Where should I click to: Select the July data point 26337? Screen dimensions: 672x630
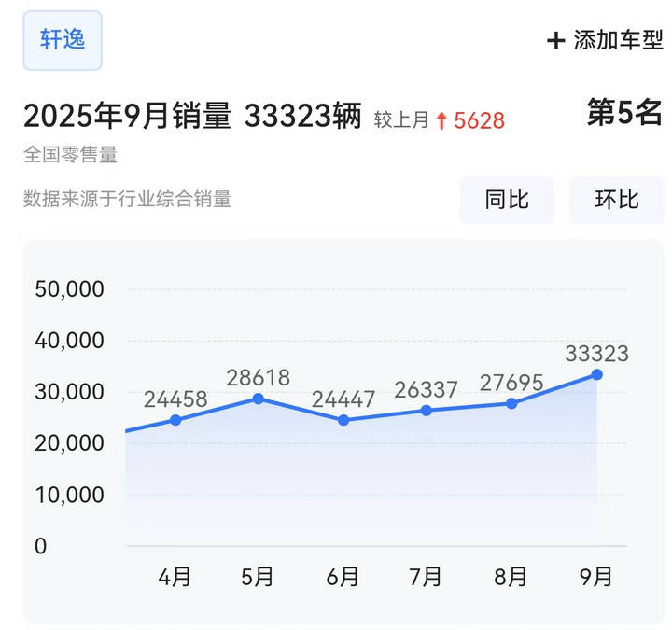(x=426, y=411)
